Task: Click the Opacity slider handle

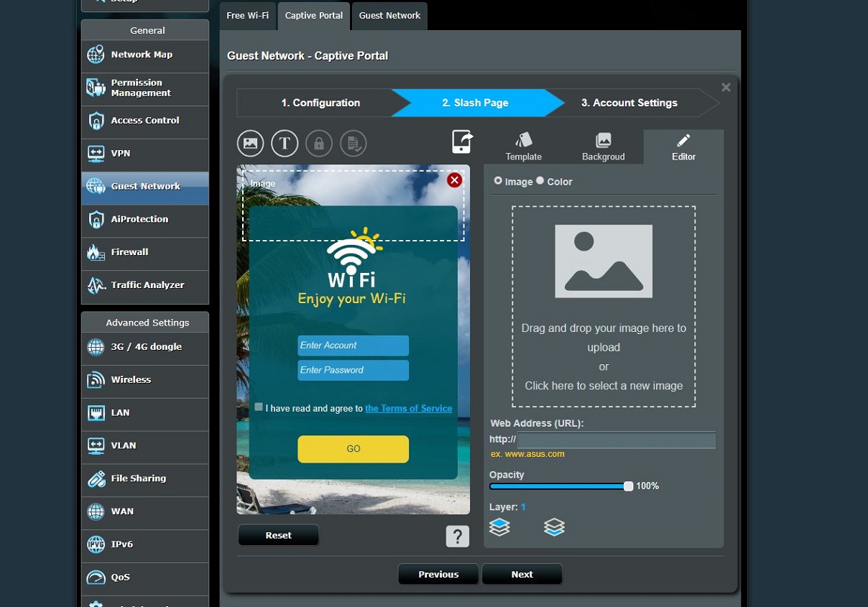Action: (628, 486)
